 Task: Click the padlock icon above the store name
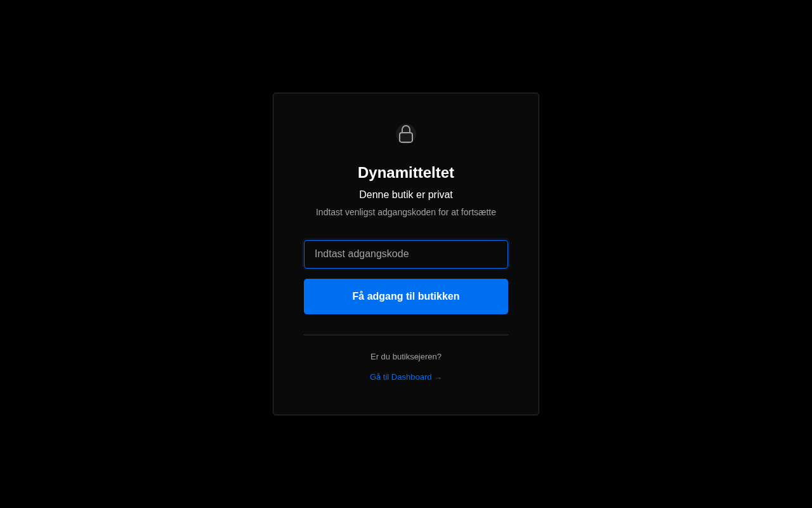tap(406, 134)
